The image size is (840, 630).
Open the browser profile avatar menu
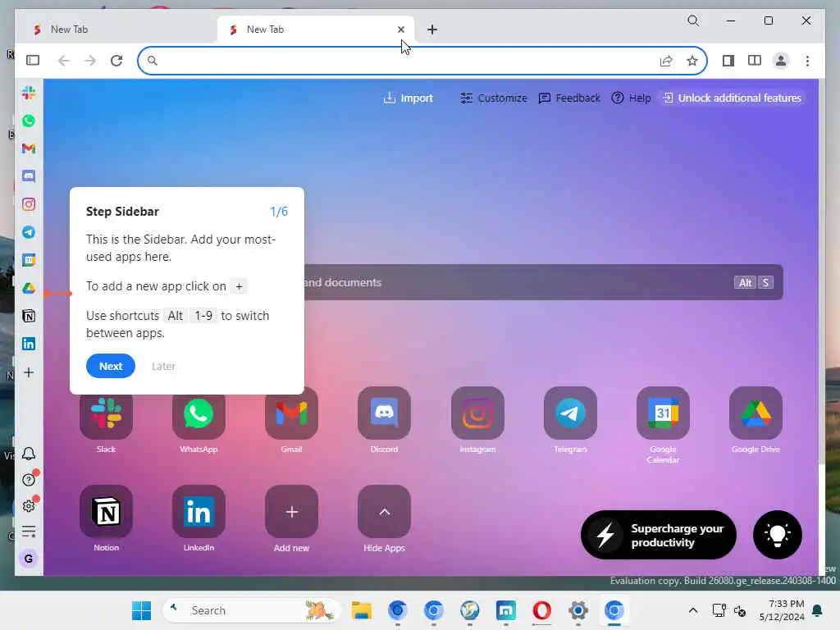(781, 61)
